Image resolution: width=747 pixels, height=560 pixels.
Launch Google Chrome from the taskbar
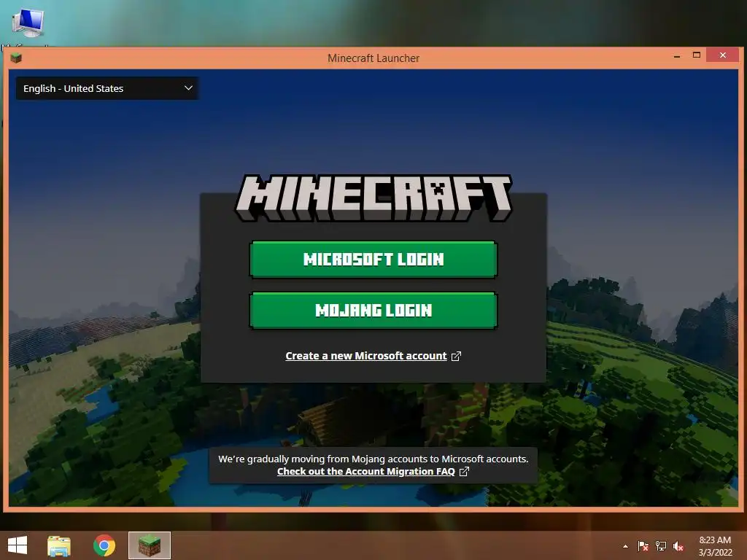coord(104,545)
